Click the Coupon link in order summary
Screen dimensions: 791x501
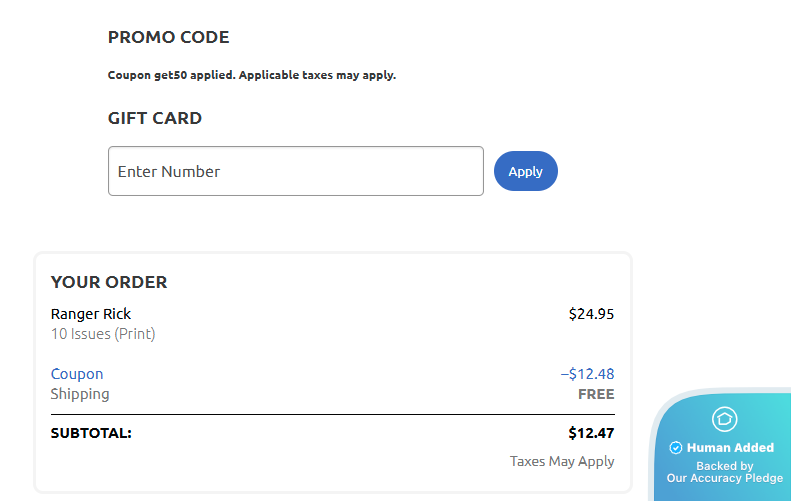[x=77, y=374]
